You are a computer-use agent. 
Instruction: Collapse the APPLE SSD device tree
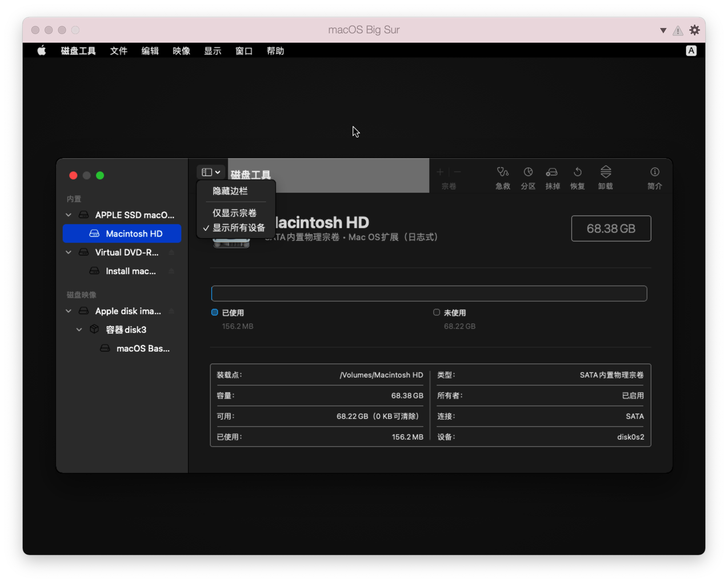click(69, 215)
